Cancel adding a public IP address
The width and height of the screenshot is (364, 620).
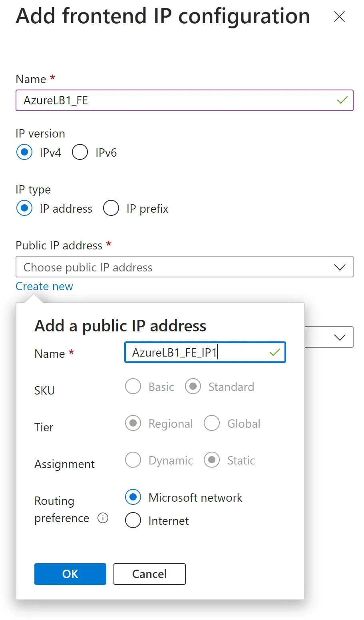click(149, 574)
